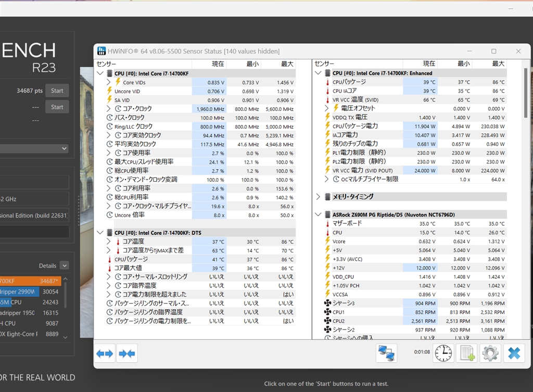Expand the Core VIDs row
This screenshot has width=533, height=392.
(x=109, y=82)
